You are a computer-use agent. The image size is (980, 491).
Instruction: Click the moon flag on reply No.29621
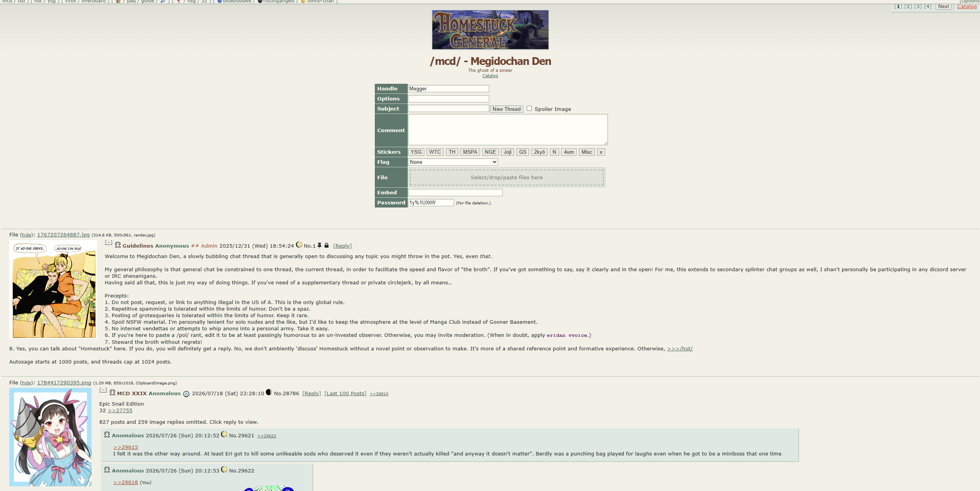pos(224,434)
